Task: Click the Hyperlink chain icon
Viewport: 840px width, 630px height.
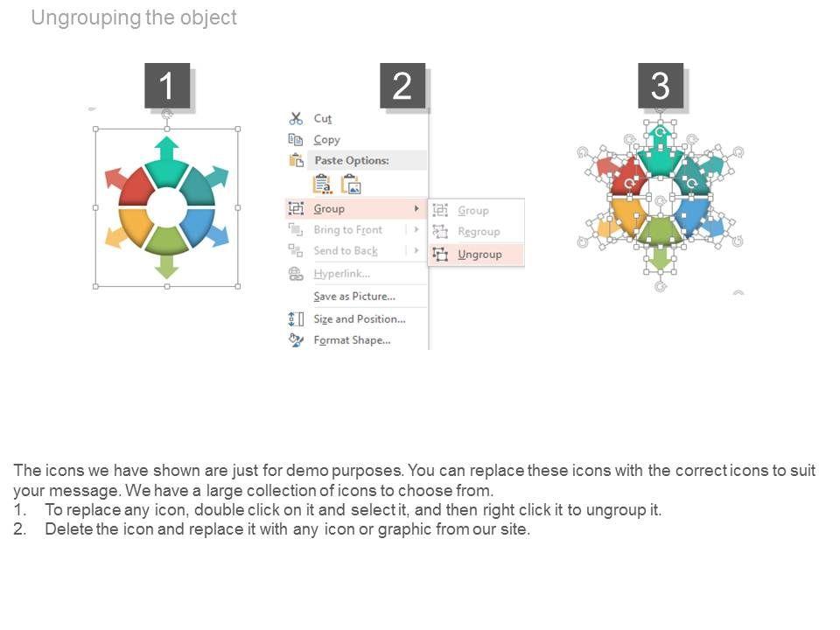Action: pyautogui.click(x=296, y=274)
